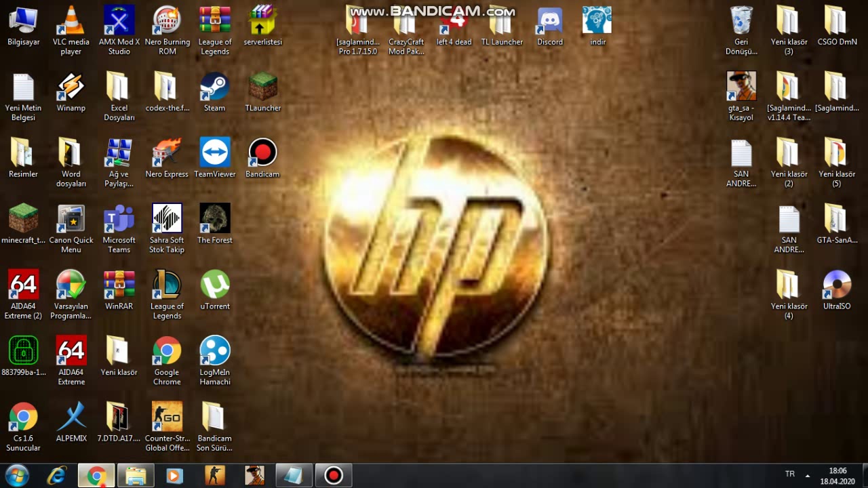Show hidden system tray icons arrow
Screen dimensions: 868x488
[x=807, y=475]
